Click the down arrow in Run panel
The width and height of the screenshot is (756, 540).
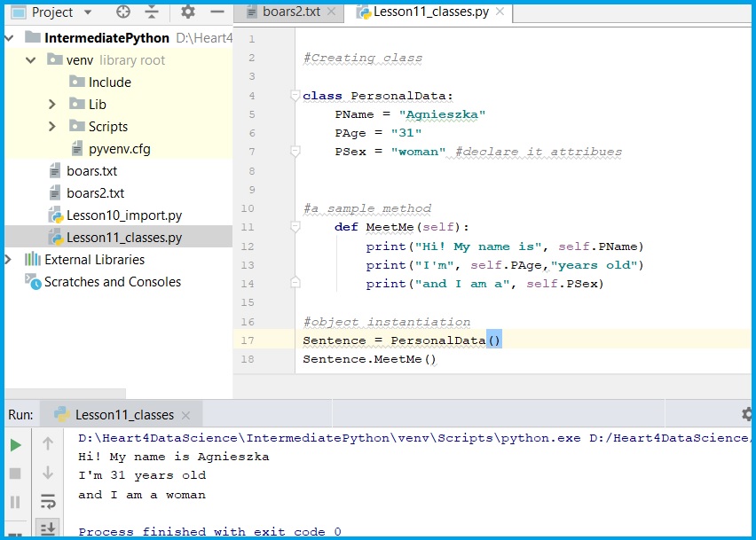tap(48, 473)
